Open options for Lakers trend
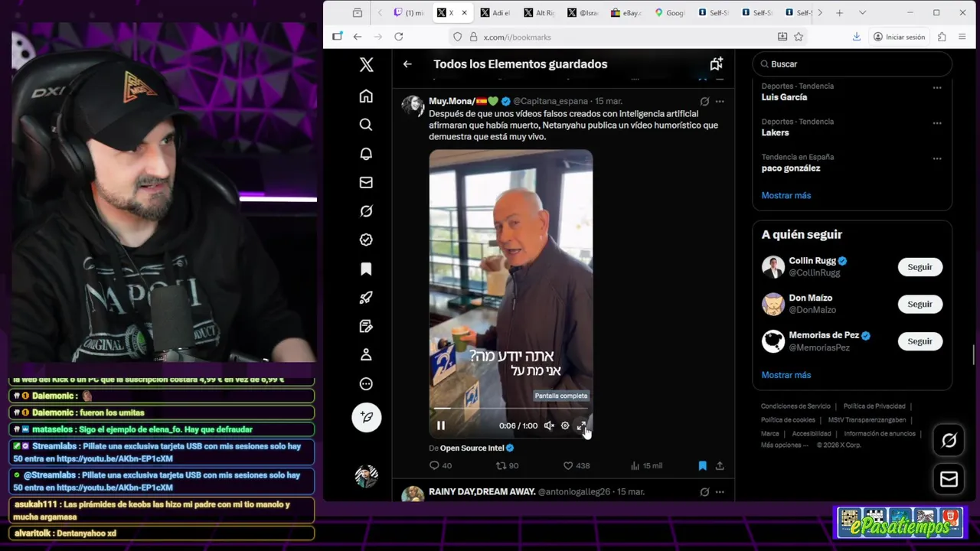Screen dimensions: 980x551 (937, 122)
